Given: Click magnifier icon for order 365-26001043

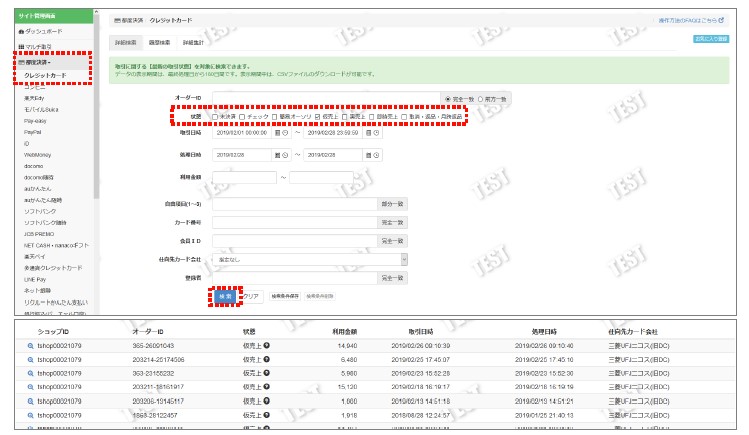Looking at the screenshot, I should [32, 344].
